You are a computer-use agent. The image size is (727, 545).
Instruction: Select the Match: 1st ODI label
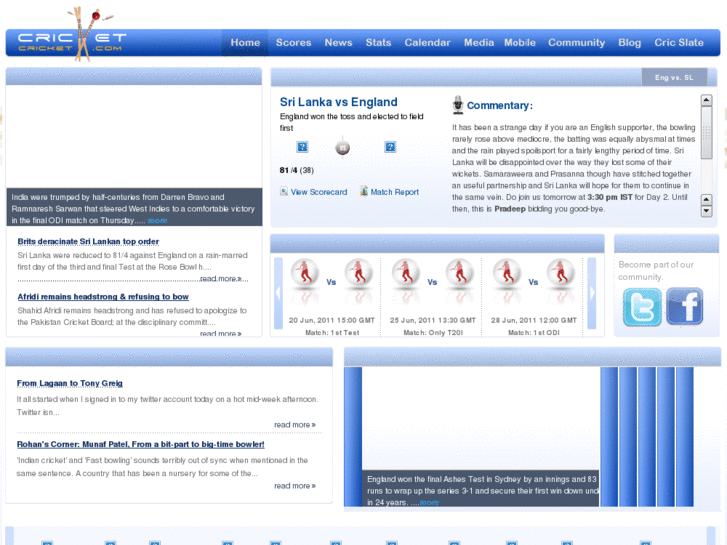[534, 333]
